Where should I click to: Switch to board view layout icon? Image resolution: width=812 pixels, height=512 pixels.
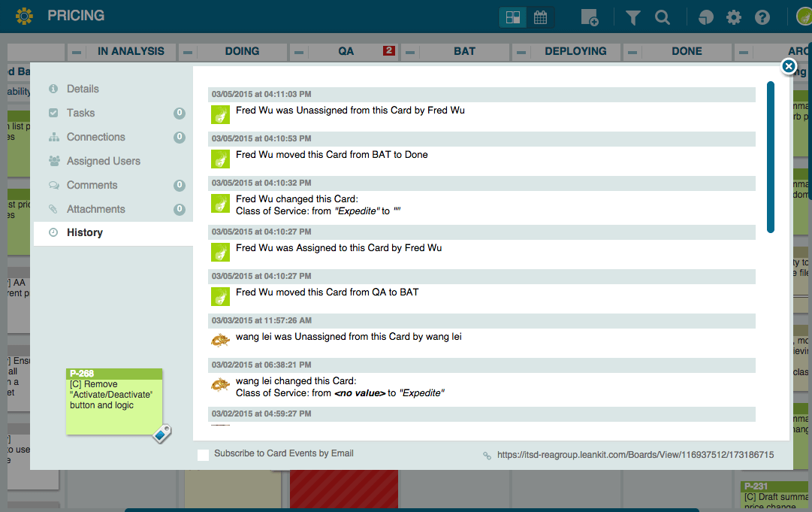pyautogui.click(x=514, y=17)
